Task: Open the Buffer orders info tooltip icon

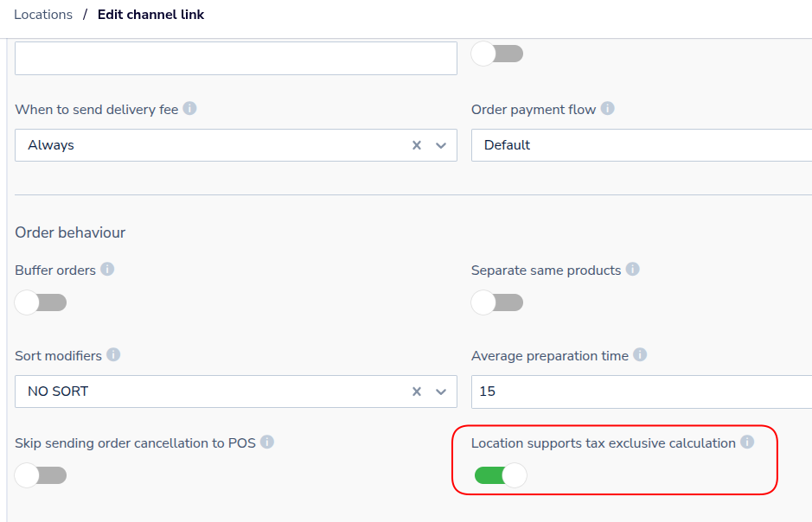Action: [107, 270]
